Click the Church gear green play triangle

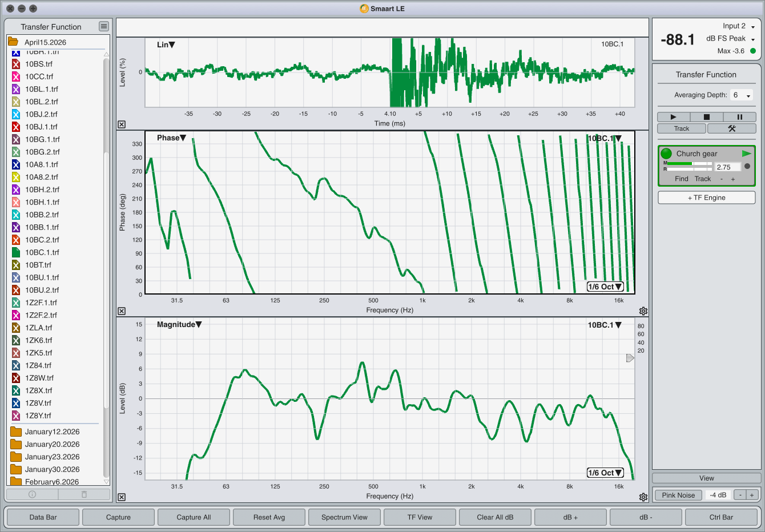(746, 154)
